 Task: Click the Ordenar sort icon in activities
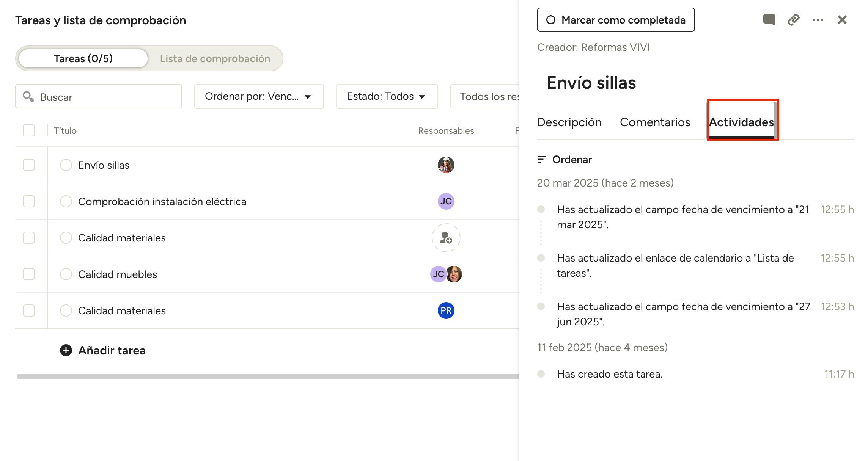click(541, 160)
